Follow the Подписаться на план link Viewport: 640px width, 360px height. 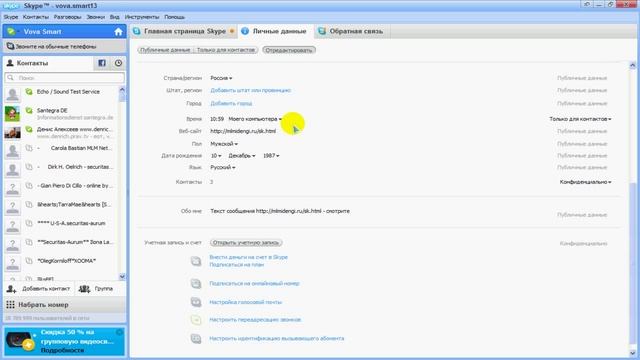pos(237,264)
